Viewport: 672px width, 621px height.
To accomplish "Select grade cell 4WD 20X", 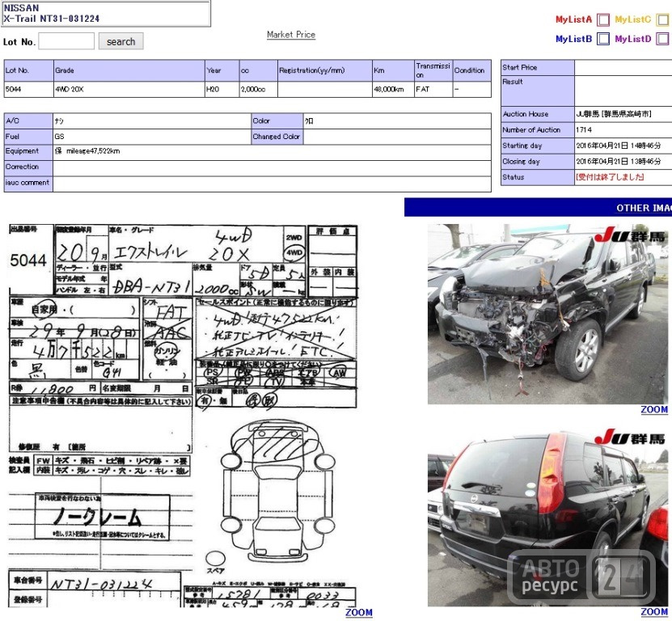I will 129,89.
